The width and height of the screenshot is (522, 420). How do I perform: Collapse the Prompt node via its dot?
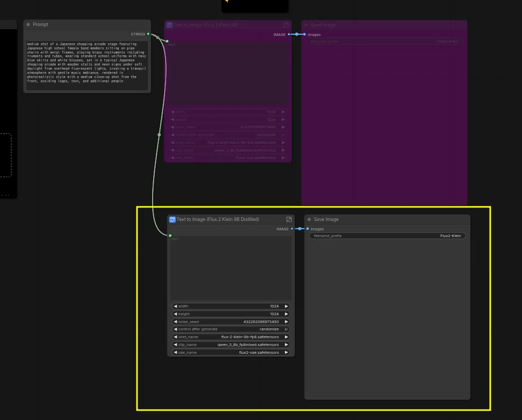[x=28, y=24]
